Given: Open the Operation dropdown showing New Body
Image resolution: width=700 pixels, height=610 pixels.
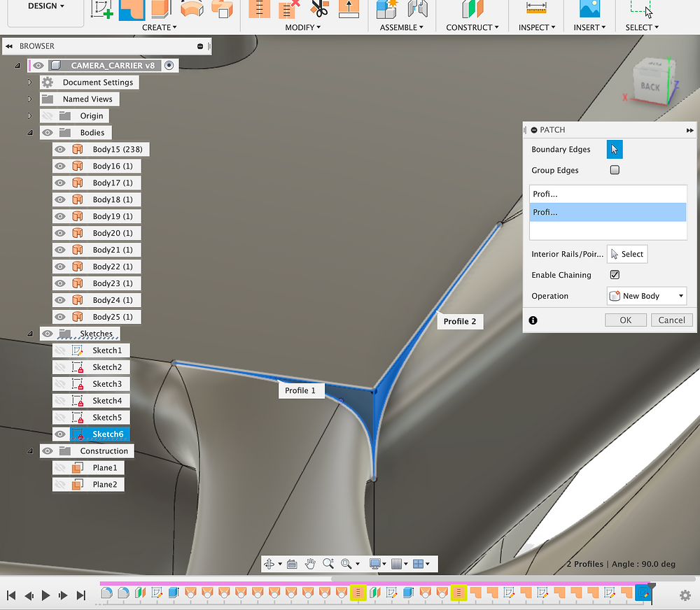Looking at the screenshot, I should click(646, 296).
